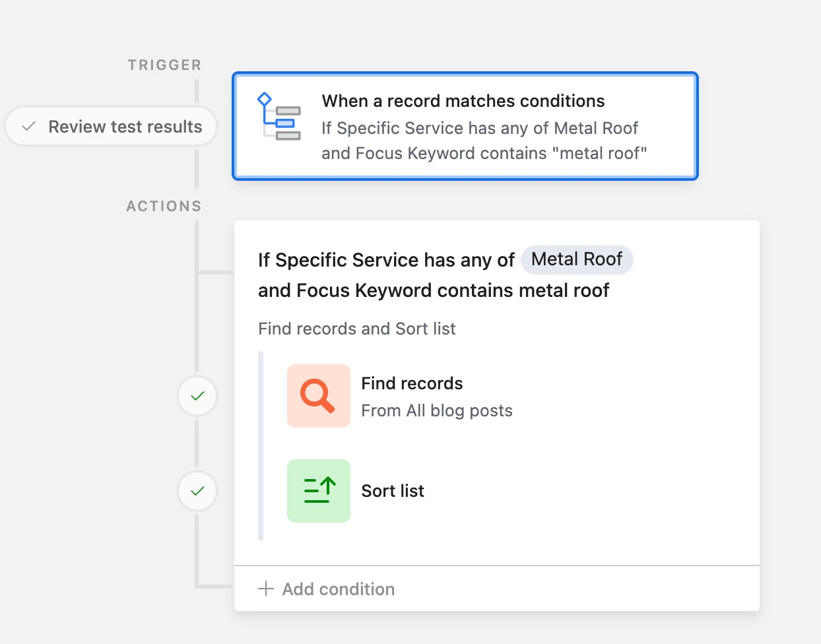Click the orange Find records magnifier icon
This screenshot has height=644, width=821.
point(318,396)
